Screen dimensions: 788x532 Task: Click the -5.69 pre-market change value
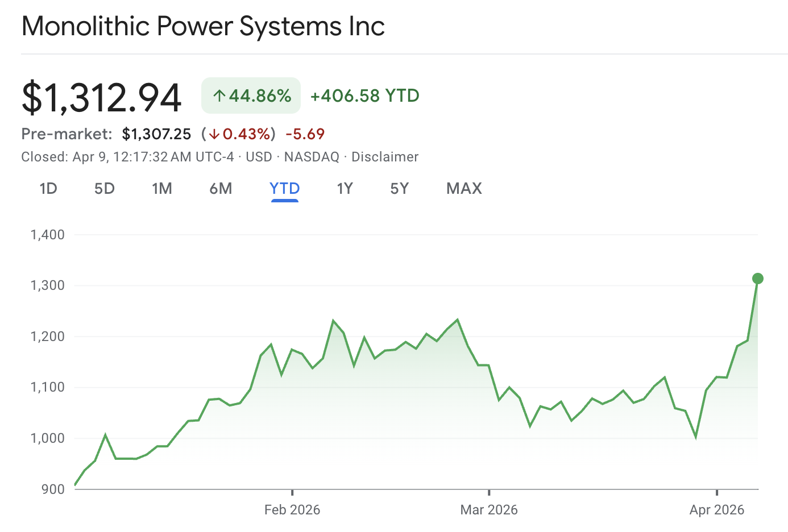click(x=306, y=134)
